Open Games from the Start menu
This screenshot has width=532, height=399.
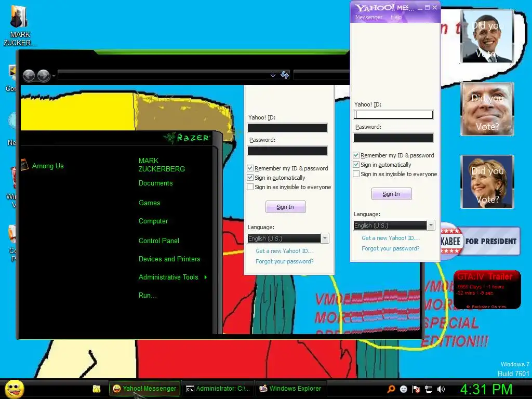click(149, 203)
